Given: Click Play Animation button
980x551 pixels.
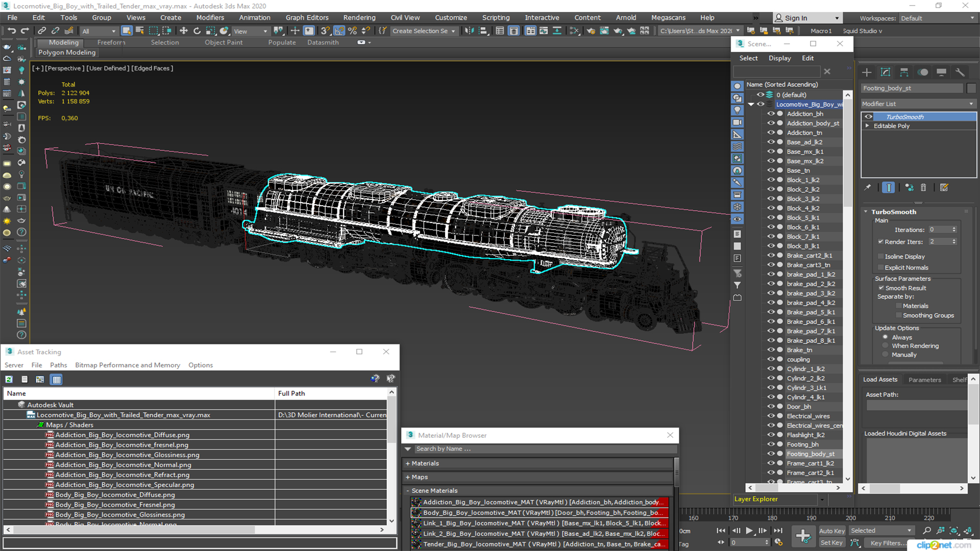Looking at the screenshot, I should pyautogui.click(x=749, y=531).
